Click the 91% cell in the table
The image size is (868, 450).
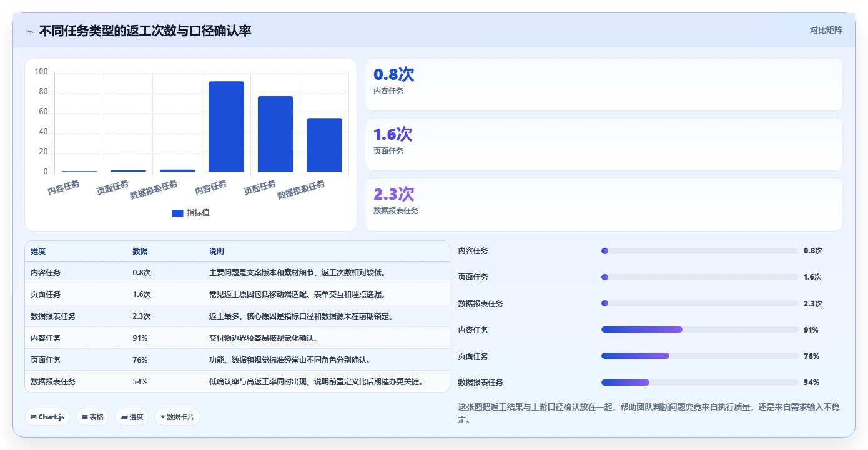(x=140, y=338)
